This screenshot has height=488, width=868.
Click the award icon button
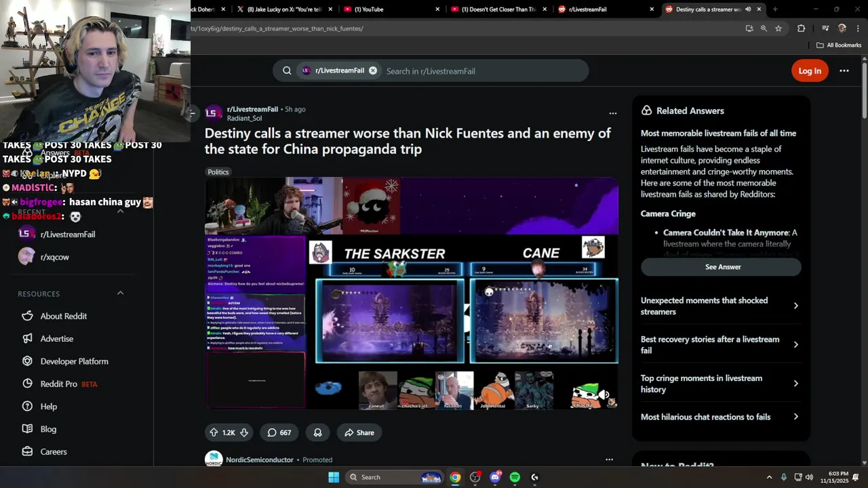[x=317, y=432]
